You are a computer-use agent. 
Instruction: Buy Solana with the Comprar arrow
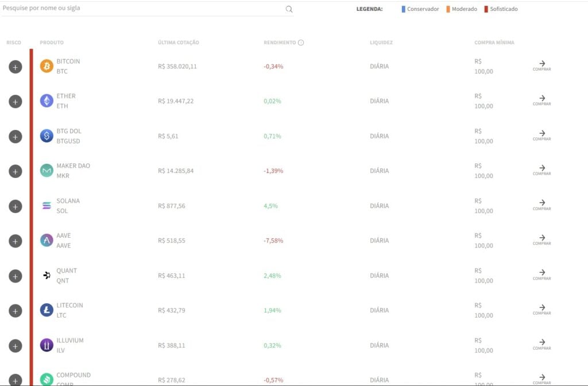click(x=542, y=205)
